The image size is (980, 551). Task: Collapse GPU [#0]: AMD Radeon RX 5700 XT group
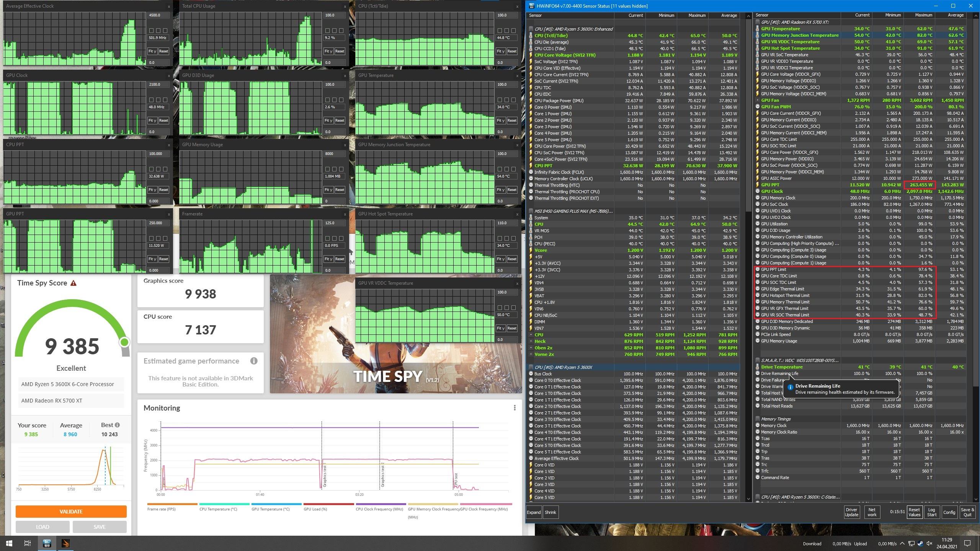click(x=758, y=22)
